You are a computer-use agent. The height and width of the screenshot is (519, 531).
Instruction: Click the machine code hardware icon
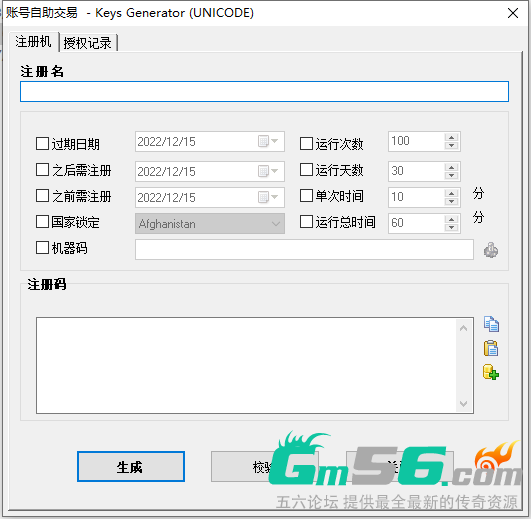click(x=491, y=250)
